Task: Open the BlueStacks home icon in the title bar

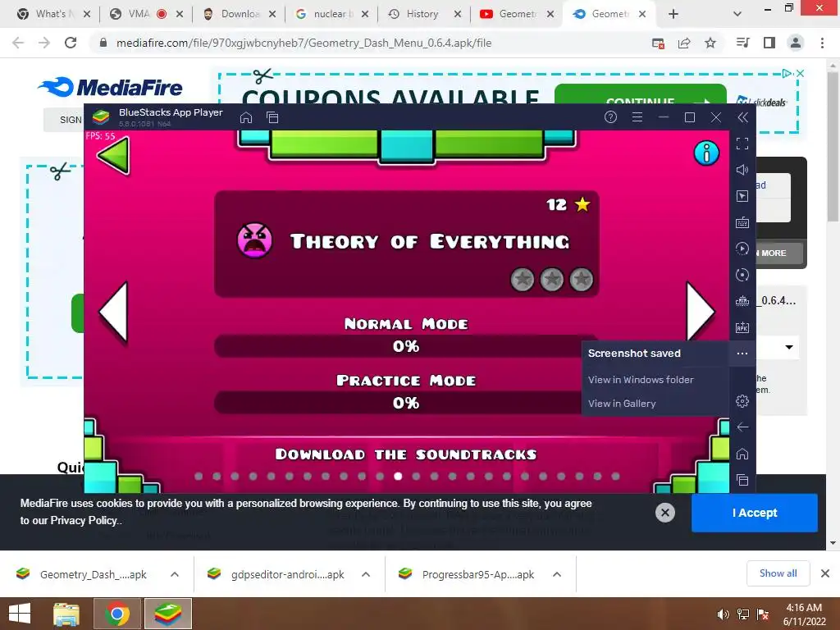Action: 246,117
